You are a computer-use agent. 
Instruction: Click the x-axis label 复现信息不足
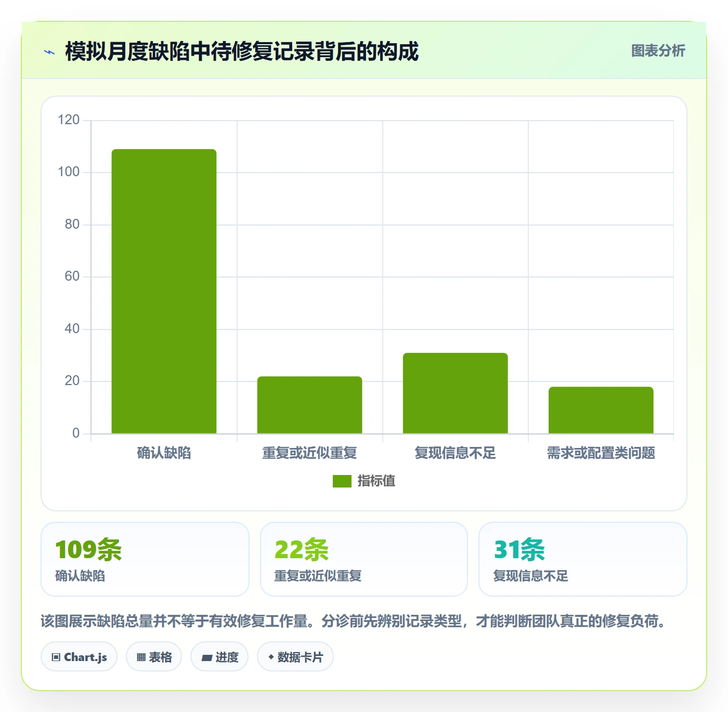pyautogui.click(x=455, y=453)
